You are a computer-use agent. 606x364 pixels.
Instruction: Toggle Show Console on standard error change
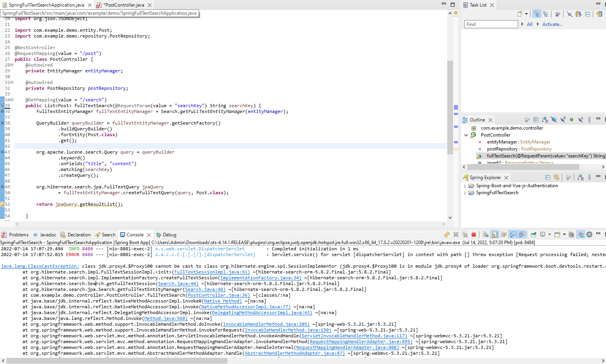point(522,235)
